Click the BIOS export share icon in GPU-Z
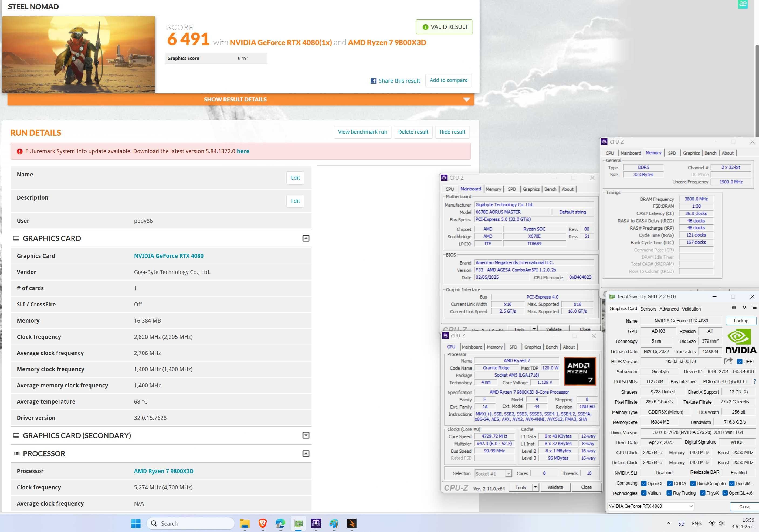The height and width of the screenshot is (532, 759). pyautogui.click(x=728, y=361)
